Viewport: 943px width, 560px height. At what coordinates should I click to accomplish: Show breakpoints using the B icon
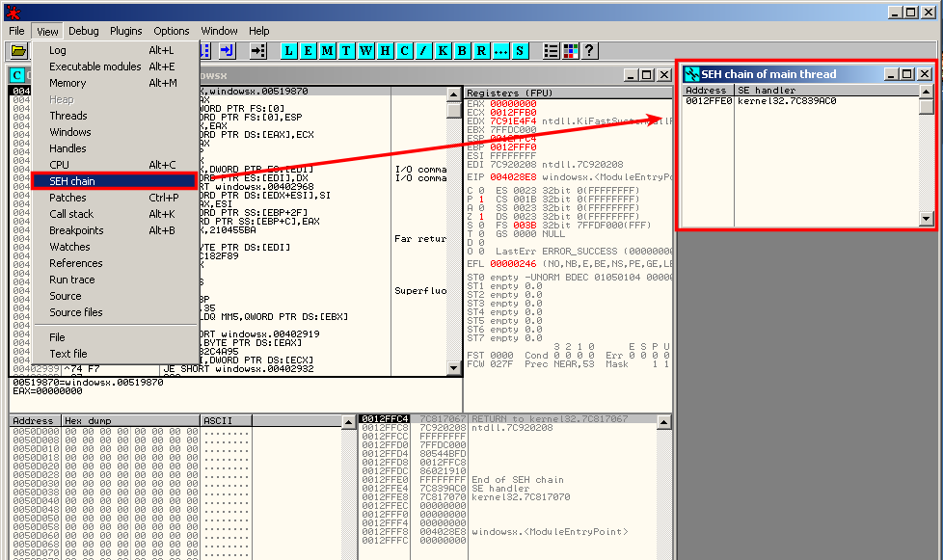point(463,50)
